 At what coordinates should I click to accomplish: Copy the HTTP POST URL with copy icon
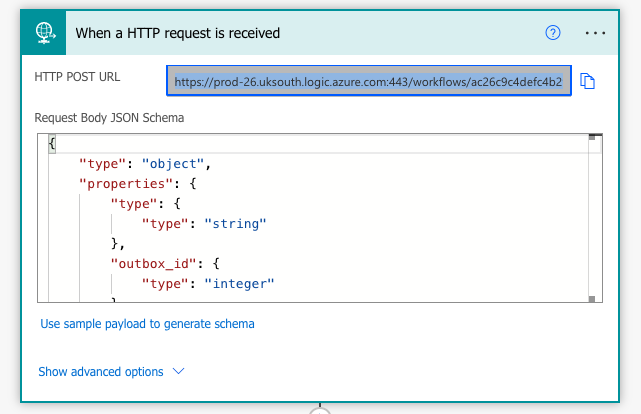pos(588,81)
